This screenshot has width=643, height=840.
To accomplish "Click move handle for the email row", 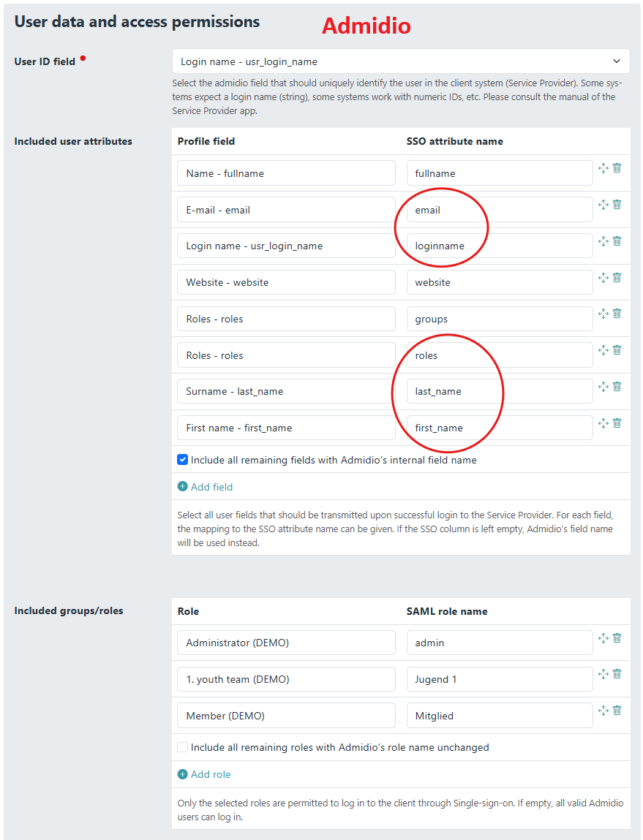I will (603, 205).
